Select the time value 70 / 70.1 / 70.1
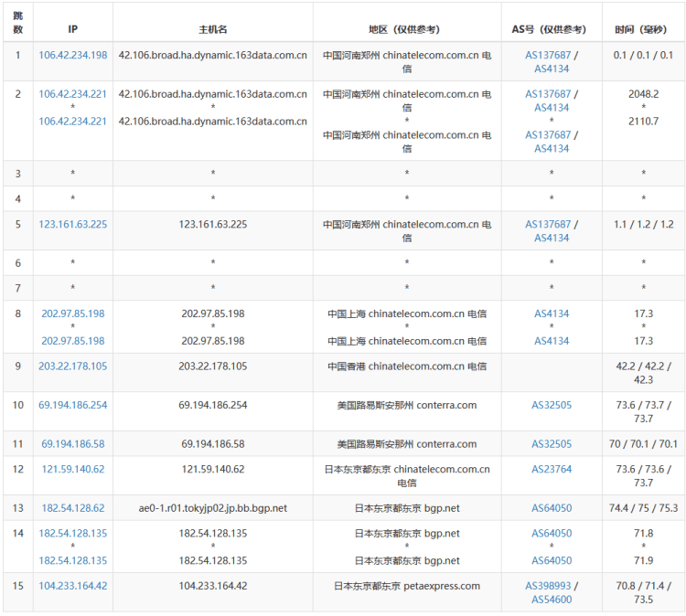The width and height of the screenshot is (686, 616). tap(643, 444)
